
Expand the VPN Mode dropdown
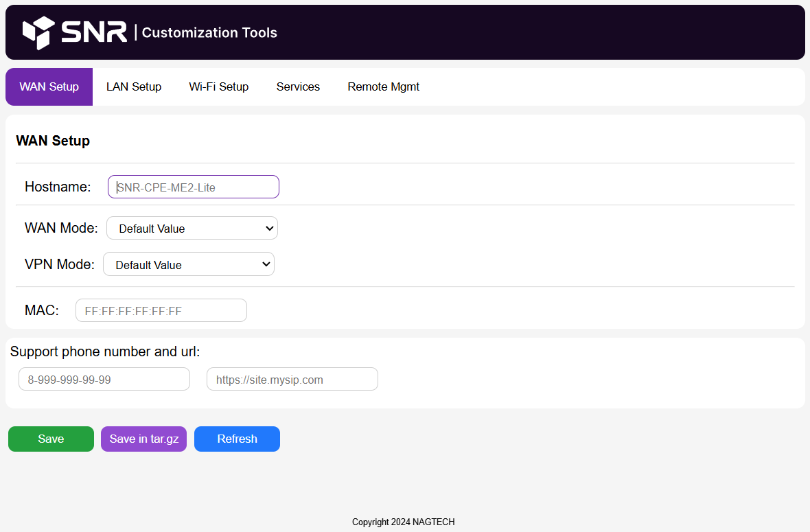[x=188, y=265]
